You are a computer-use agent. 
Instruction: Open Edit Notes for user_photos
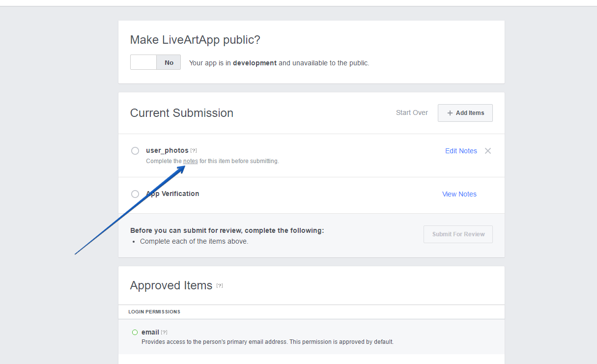[x=461, y=151]
